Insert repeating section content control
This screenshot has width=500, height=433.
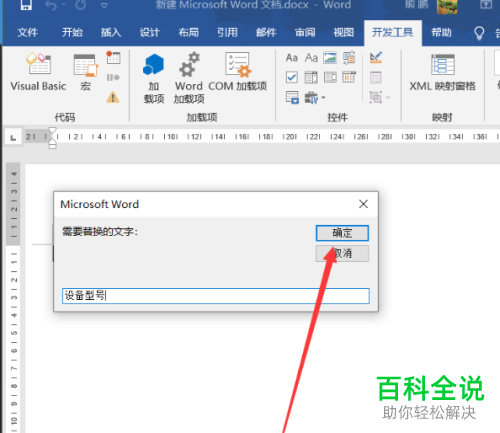pyautogui.click(x=292, y=98)
